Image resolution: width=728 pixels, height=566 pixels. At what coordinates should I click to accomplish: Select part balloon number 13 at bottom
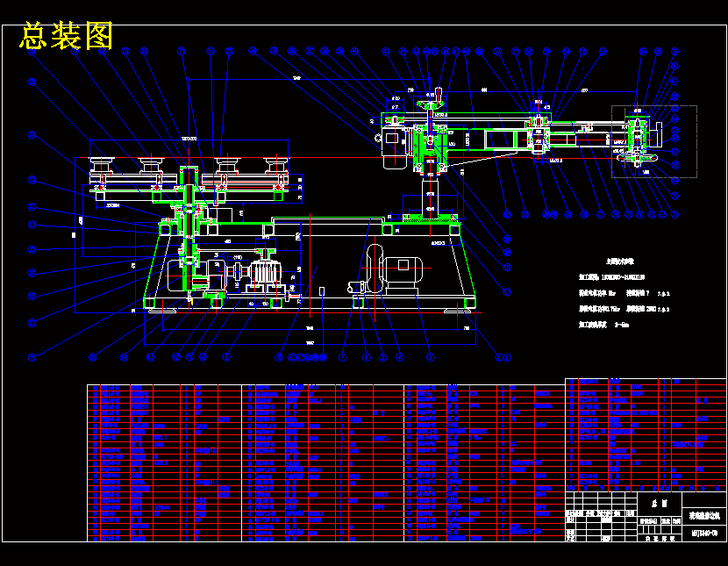coord(150,357)
